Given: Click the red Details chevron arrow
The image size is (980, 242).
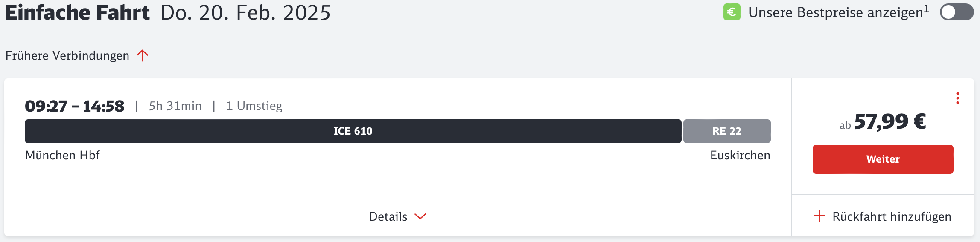Looking at the screenshot, I should pyautogui.click(x=420, y=216).
